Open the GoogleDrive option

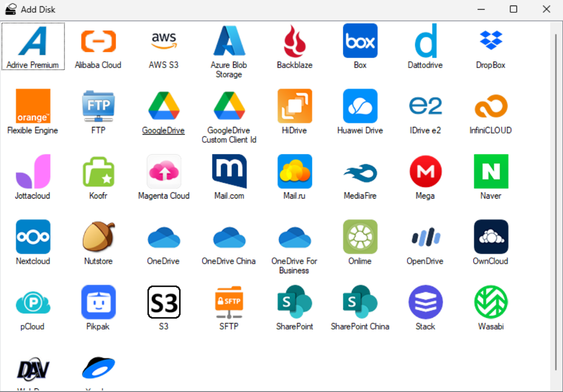(164, 106)
